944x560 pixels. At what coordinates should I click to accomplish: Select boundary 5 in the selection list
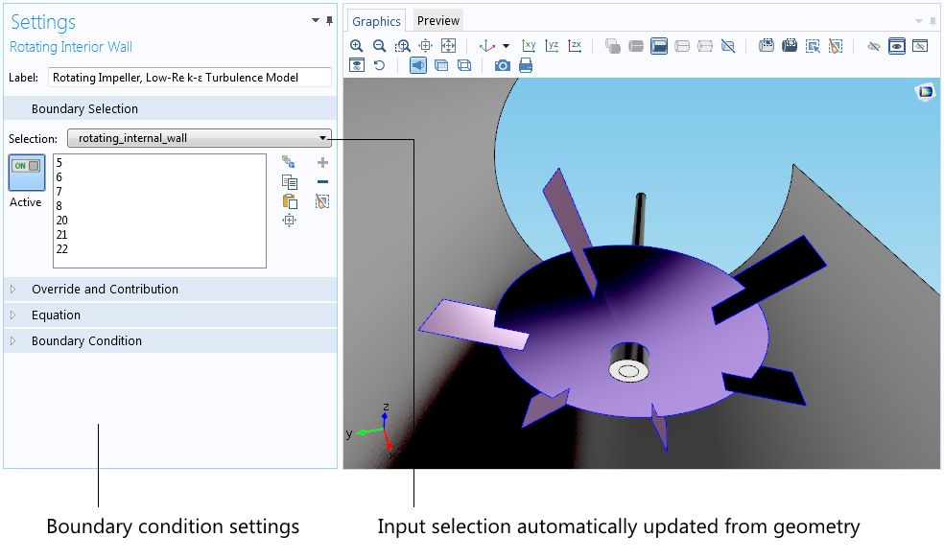point(59,162)
